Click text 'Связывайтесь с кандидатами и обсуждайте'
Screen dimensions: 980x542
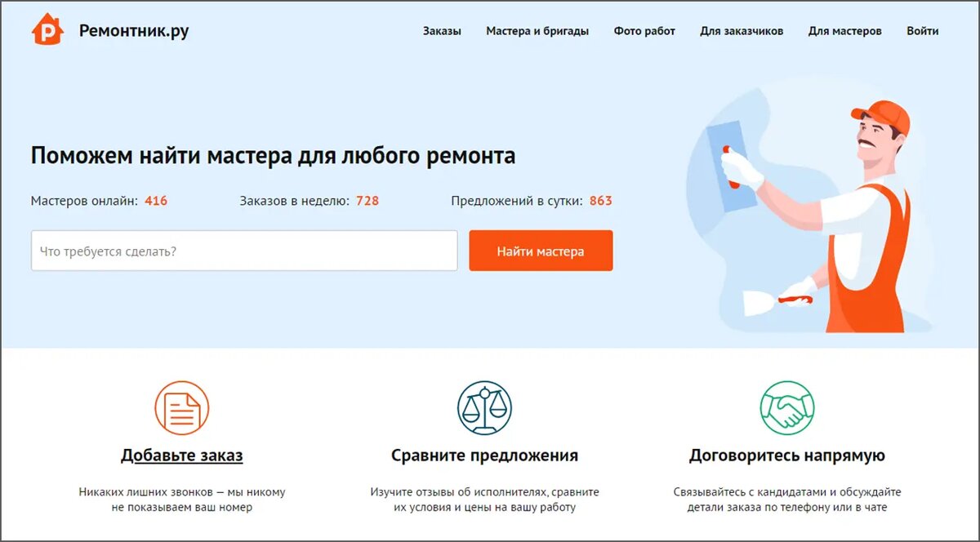point(787,492)
